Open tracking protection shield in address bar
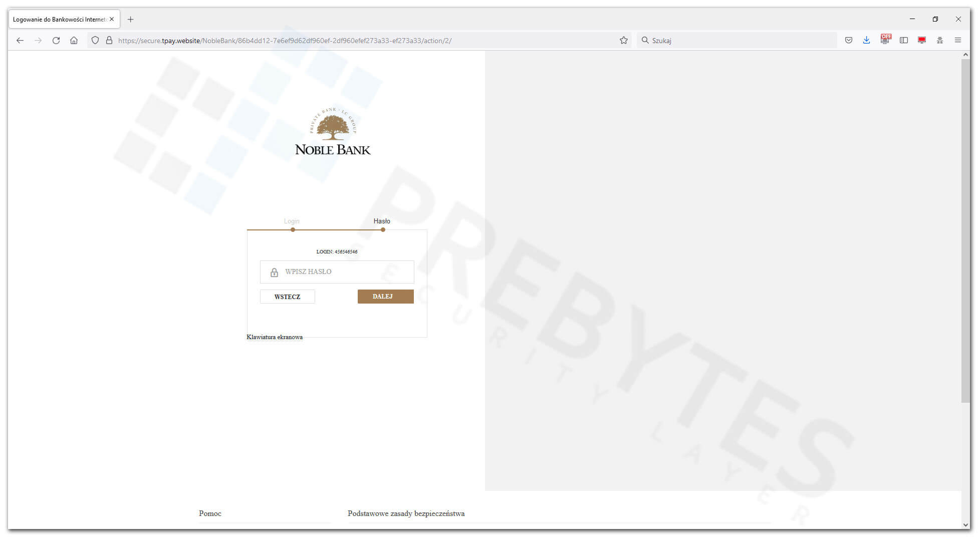The width and height of the screenshot is (980, 537). (x=95, y=41)
